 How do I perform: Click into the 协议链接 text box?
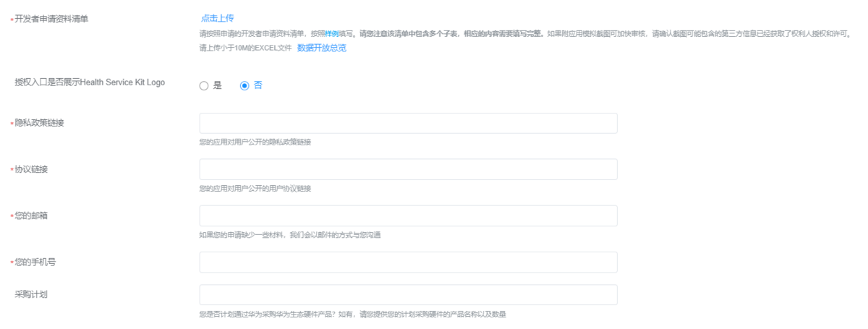point(408,169)
